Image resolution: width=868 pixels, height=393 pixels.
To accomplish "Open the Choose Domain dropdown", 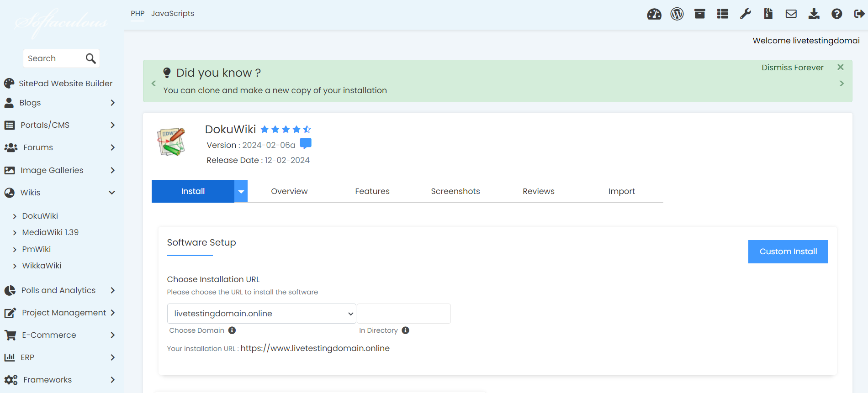I will pyautogui.click(x=261, y=314).
